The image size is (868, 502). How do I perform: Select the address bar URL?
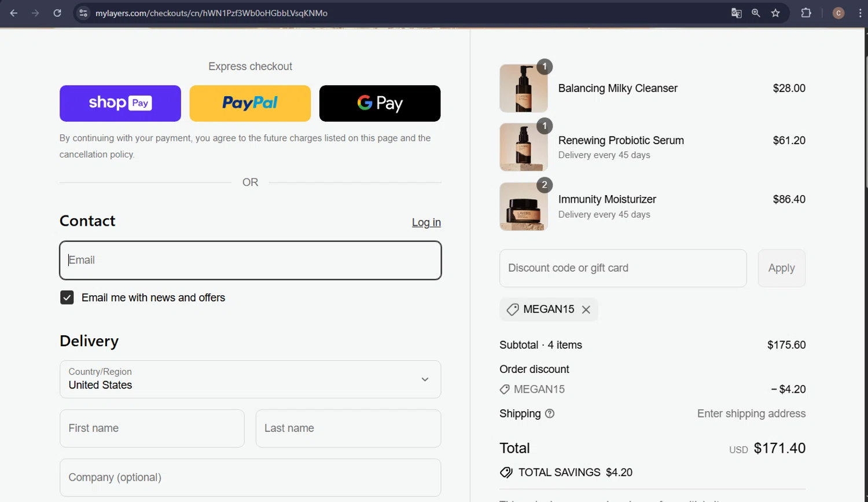pos(211,13)
